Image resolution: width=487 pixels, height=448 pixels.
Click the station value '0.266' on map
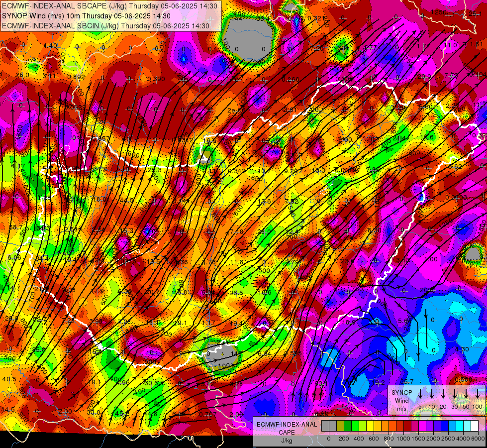(291, 79)
